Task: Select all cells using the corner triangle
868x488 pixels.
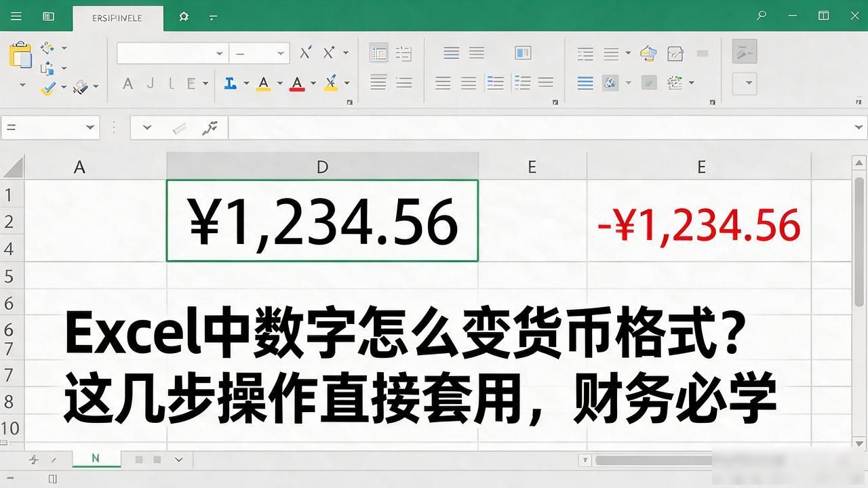Action: pos(12,167)
